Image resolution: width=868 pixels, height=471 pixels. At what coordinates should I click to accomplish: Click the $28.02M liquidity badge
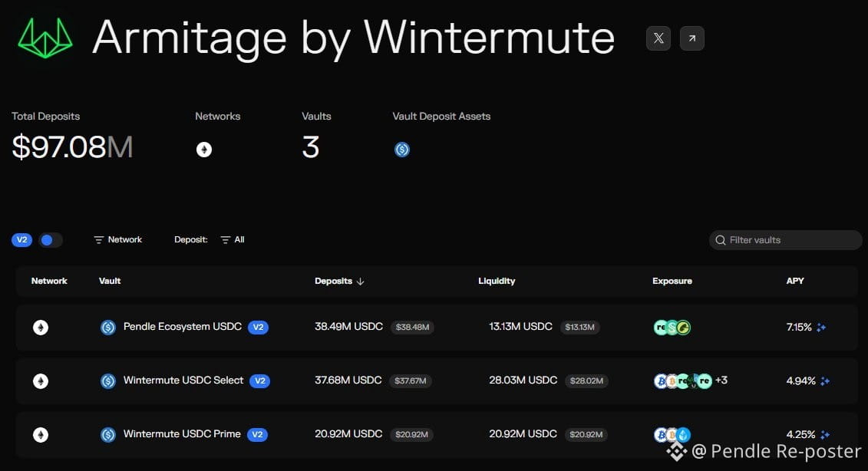click(586, 380)
